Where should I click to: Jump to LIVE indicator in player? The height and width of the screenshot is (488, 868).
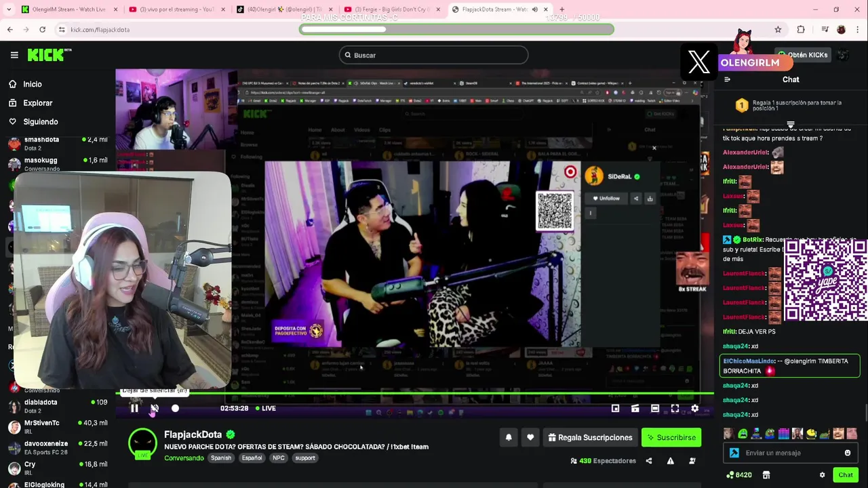(265, 408)
